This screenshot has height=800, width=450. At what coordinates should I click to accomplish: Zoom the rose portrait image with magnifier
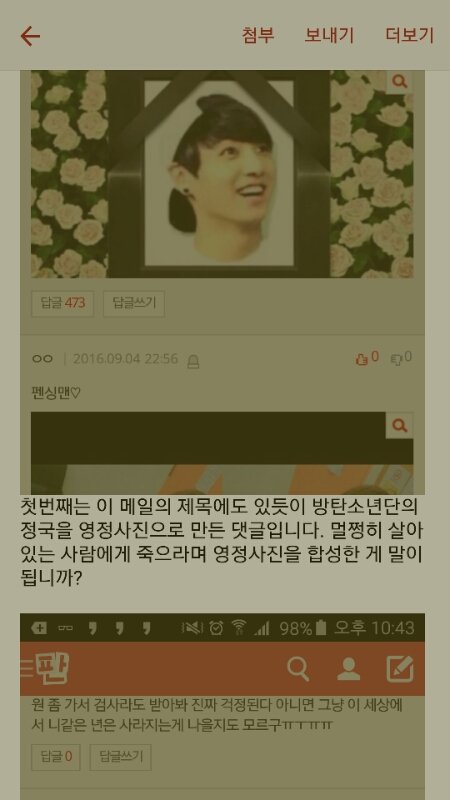click(399, 82)
